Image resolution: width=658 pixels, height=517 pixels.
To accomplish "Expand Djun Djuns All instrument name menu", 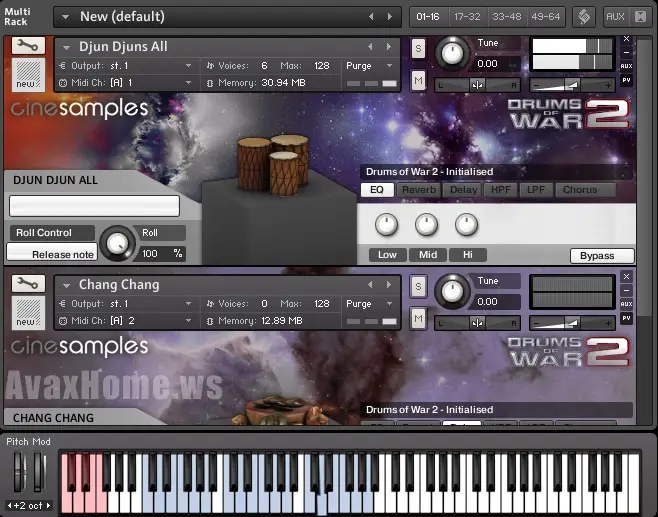I will pyautogui.click(x=66, y=47).
